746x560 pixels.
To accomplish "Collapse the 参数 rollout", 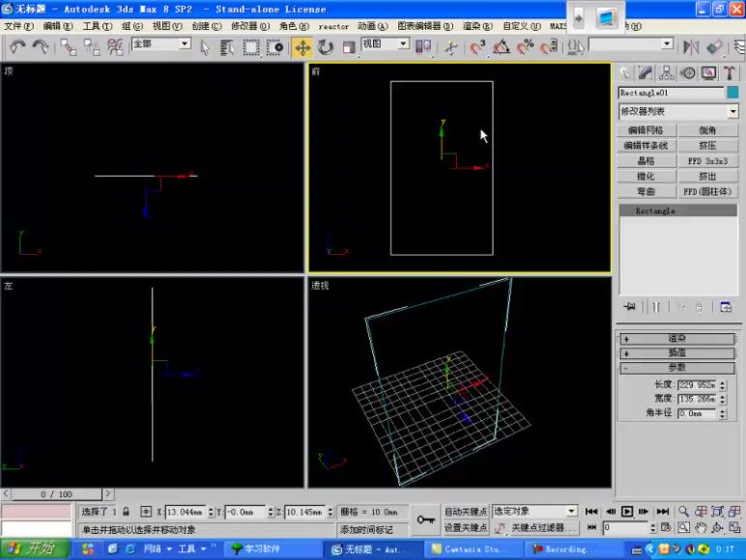I will click(677, 368).
